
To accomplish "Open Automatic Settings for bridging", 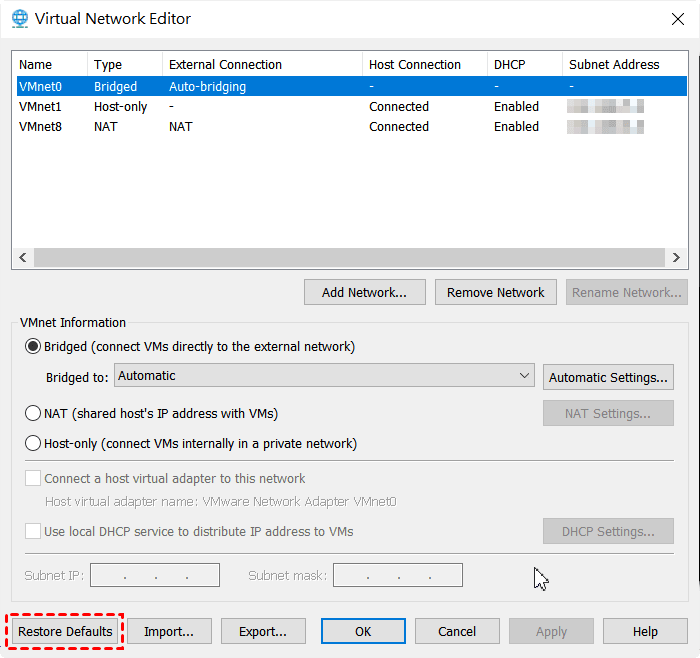I will pyautogui.click(x=608, y=377).
